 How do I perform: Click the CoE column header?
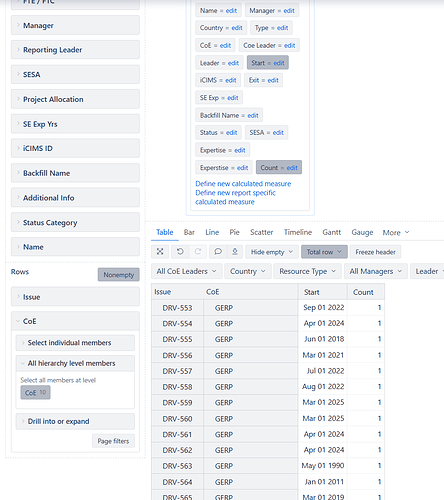click(213, 292)
